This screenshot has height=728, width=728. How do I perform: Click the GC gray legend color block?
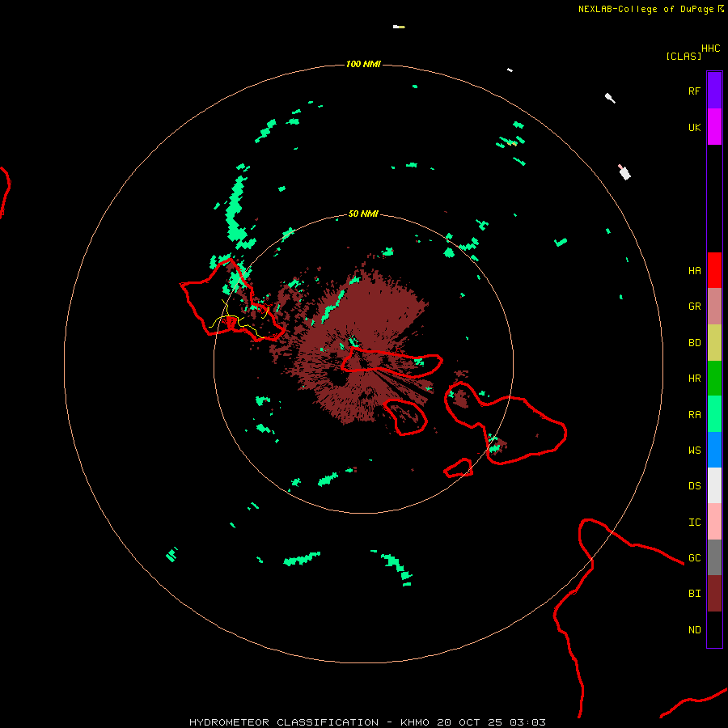click(714, 557)
